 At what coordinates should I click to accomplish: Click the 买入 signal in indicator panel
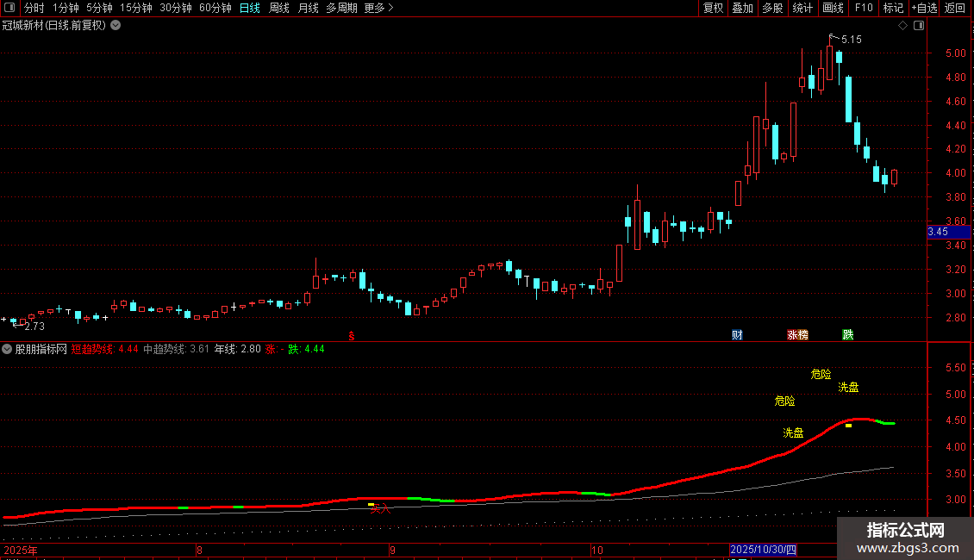[x=380, y=509]
